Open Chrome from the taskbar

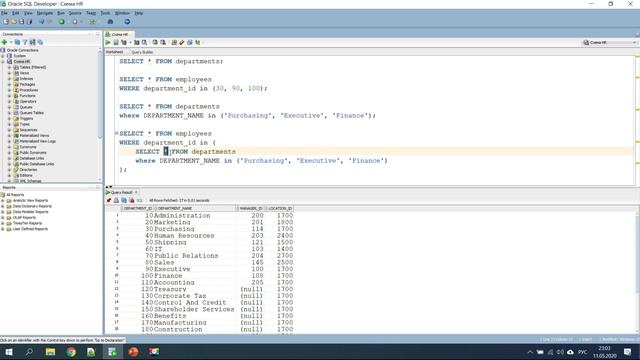coord(71,352)
